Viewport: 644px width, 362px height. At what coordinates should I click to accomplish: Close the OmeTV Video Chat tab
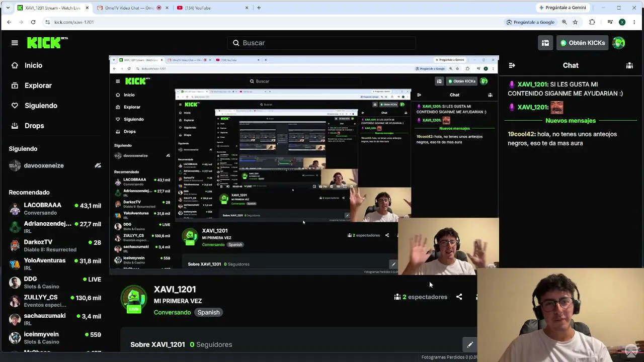167,8
